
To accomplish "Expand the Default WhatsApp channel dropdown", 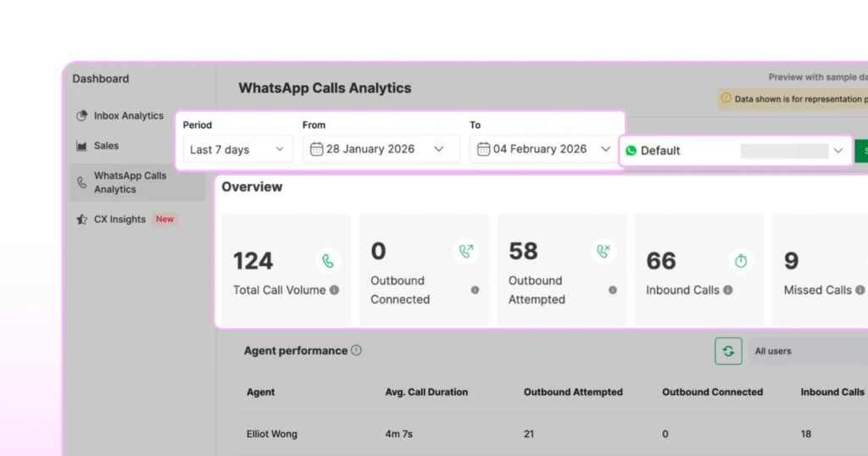I will (737, 151).
